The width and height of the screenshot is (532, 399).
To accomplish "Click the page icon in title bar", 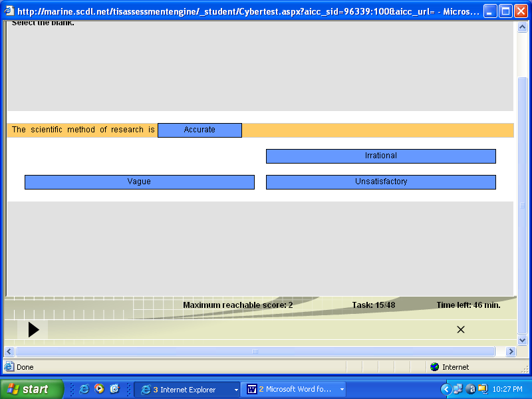I will (x=9, y=11).
